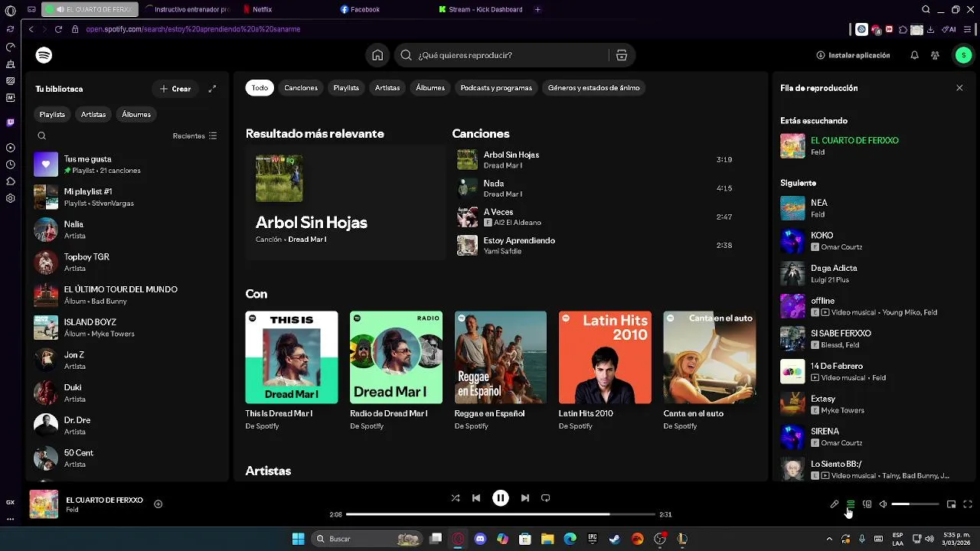
Task: Open the Spotify home page via house icon
Action: point(377,55)
